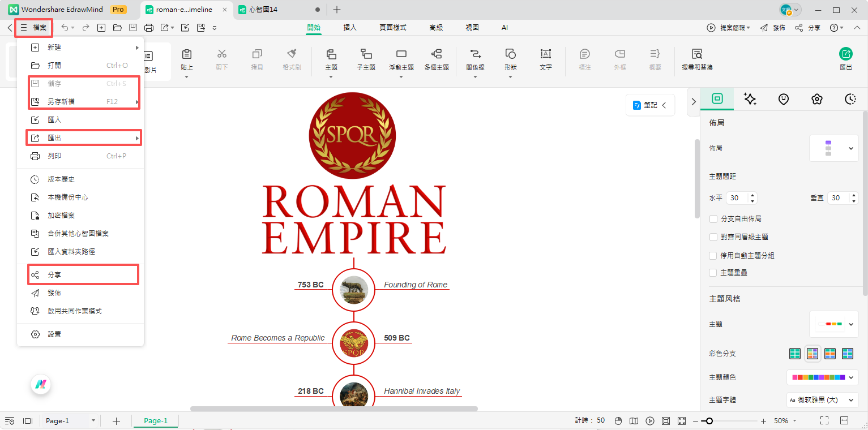Click the 發佈 publish button in top bar
This screenshot has width=868, height=430.
click(772, 28)
